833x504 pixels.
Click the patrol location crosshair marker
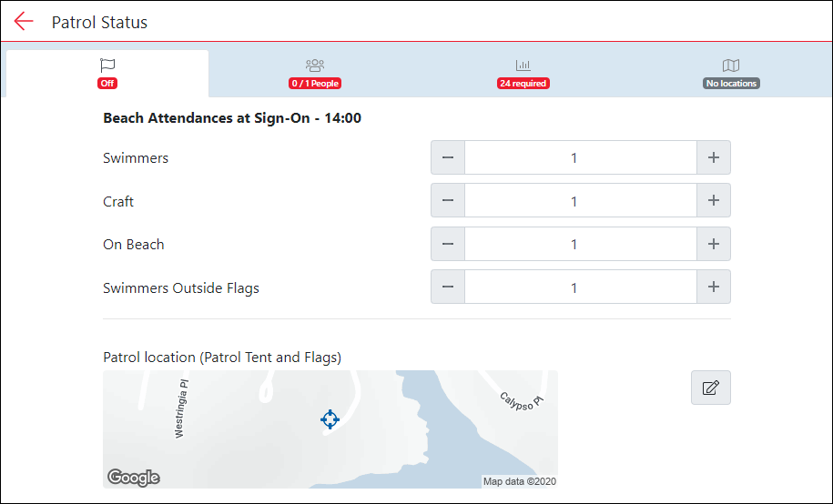click(x=330, y=418)
